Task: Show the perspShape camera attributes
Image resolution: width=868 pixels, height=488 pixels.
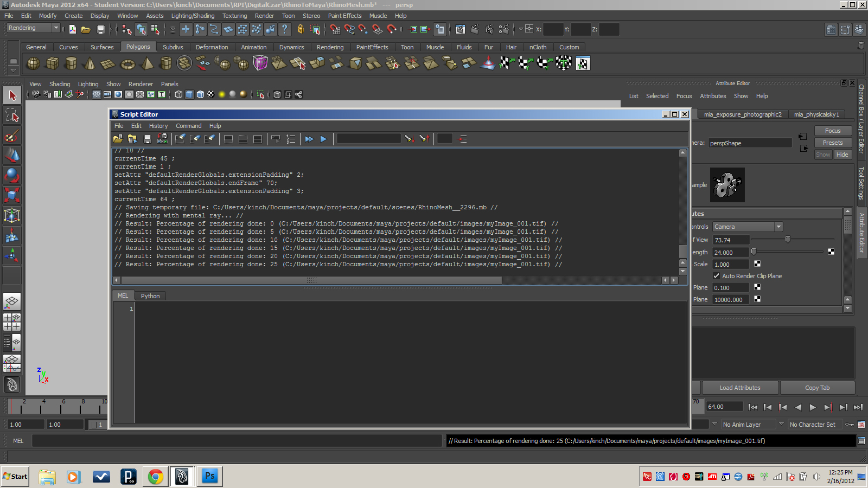Action: tap(750, 143)
